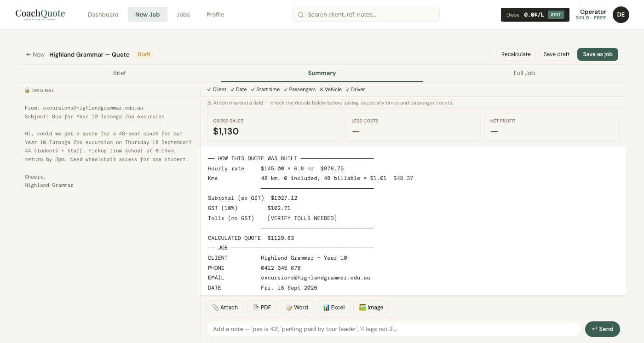Open the Dashboard page
Image resolution: width=644 pixels, height=343 pixels.
coord(103,15)
